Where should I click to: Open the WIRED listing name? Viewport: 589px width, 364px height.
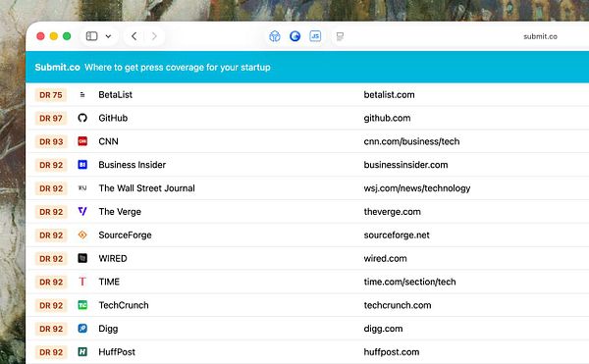pos(113,259)
